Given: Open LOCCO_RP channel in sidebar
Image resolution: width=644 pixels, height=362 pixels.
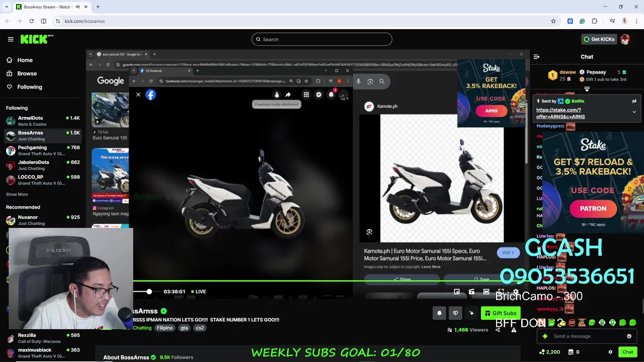Looking at the screenshot, I should click(x=43, y=179).
